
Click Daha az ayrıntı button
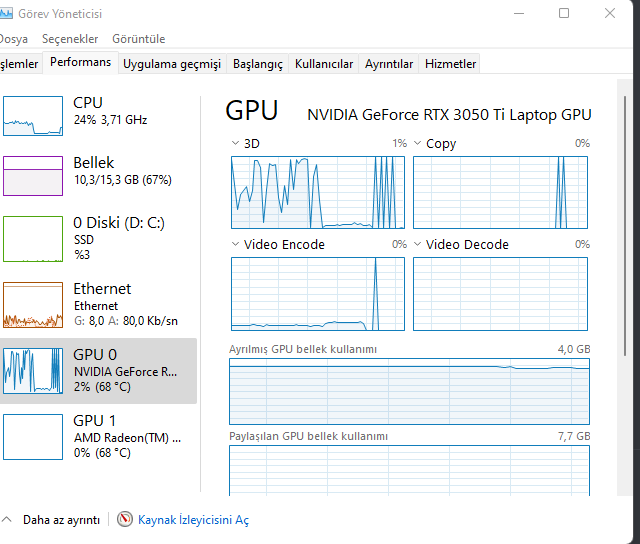(x=61, y=520)
